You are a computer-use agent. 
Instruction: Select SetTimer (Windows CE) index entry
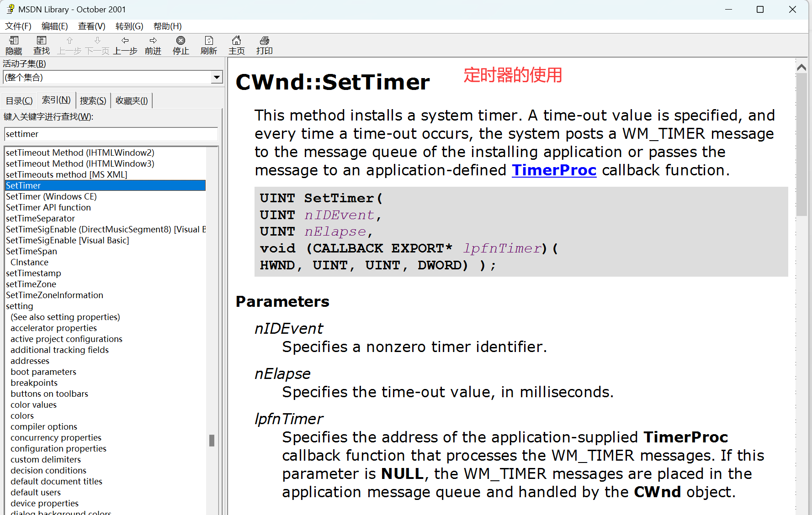[x=51, y=196]
